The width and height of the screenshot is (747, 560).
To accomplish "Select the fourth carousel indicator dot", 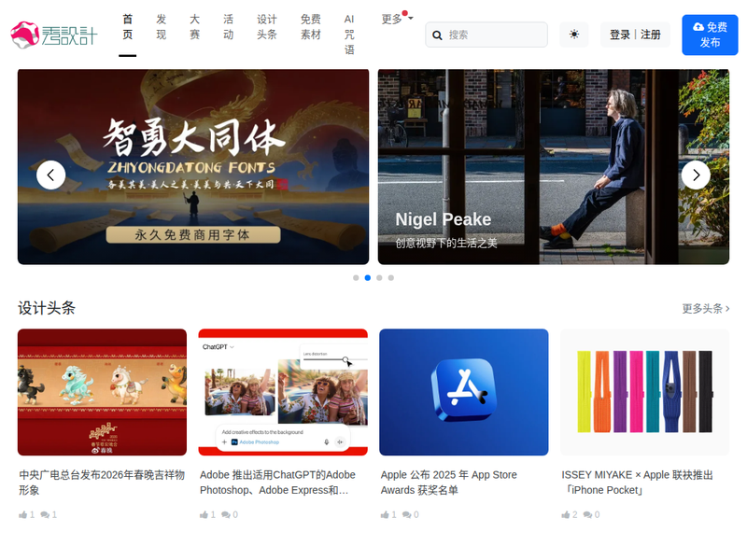I will click(x=391, y=278).
